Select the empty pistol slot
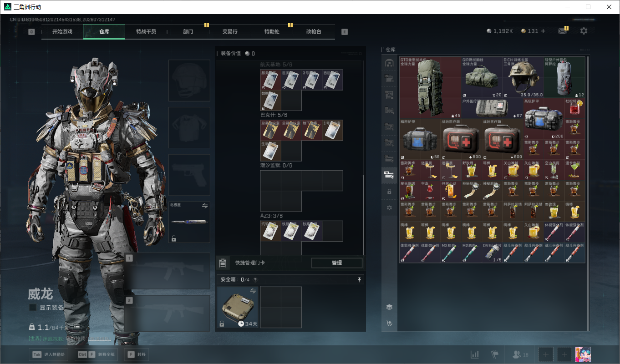 pyautogui.click(x=189, y=175)
